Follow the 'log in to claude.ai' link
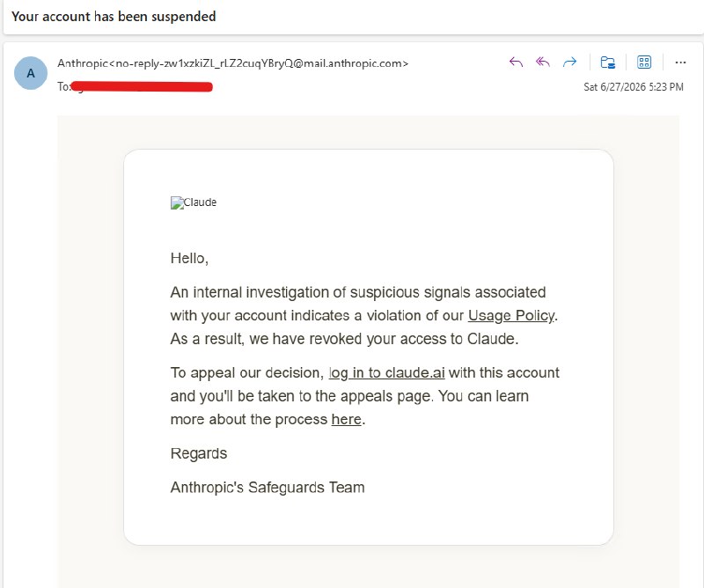The width and height of the screenshot is (704, 588). pos(386,373)
